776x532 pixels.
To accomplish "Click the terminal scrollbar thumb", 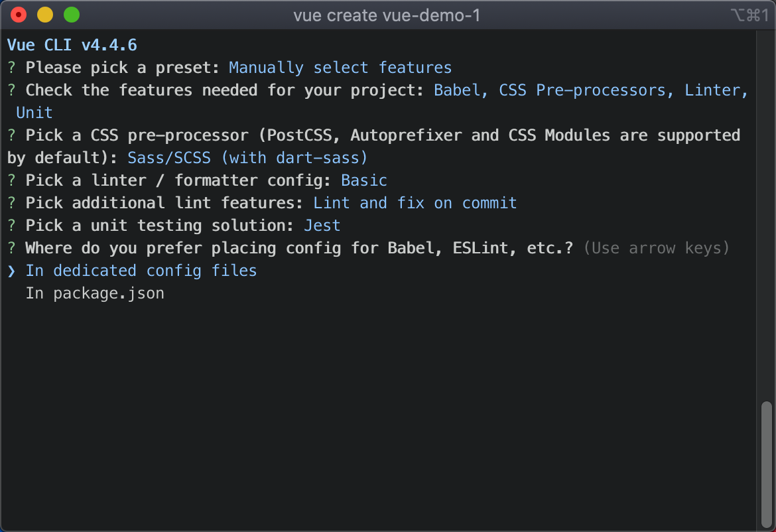I will (766, 464).
